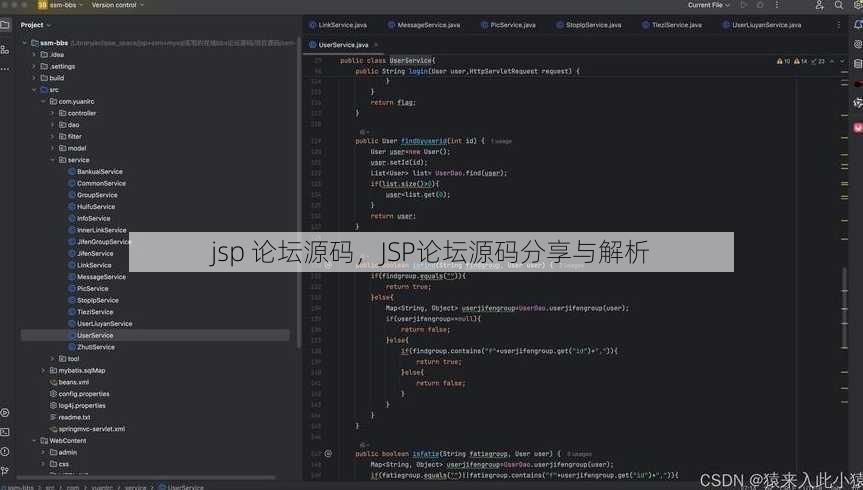Open the Problems tool window icon
The image size is (863, 490).
pos(4,452)
